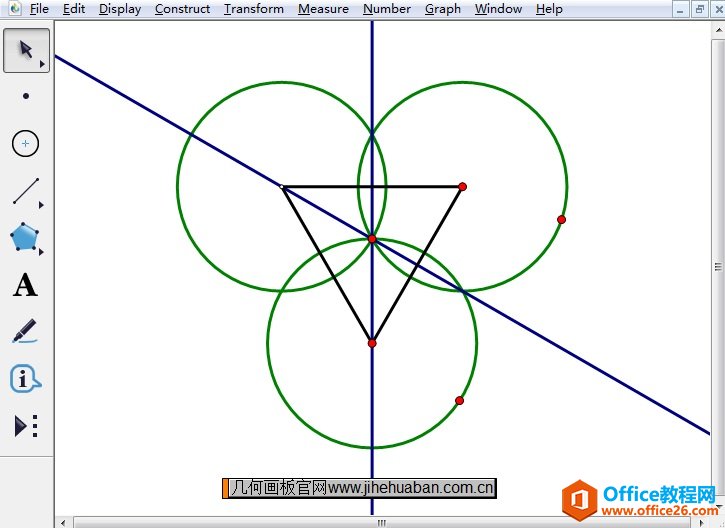Select the Selection Arrow tool
Image resolution: width=725 pixels, height=528 pixels.
[26, 50]
